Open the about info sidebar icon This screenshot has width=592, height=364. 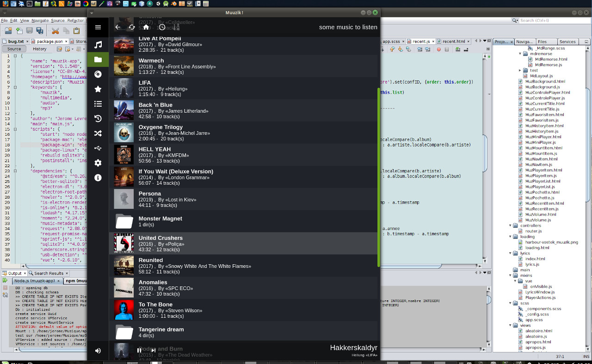tap(98, 178)
